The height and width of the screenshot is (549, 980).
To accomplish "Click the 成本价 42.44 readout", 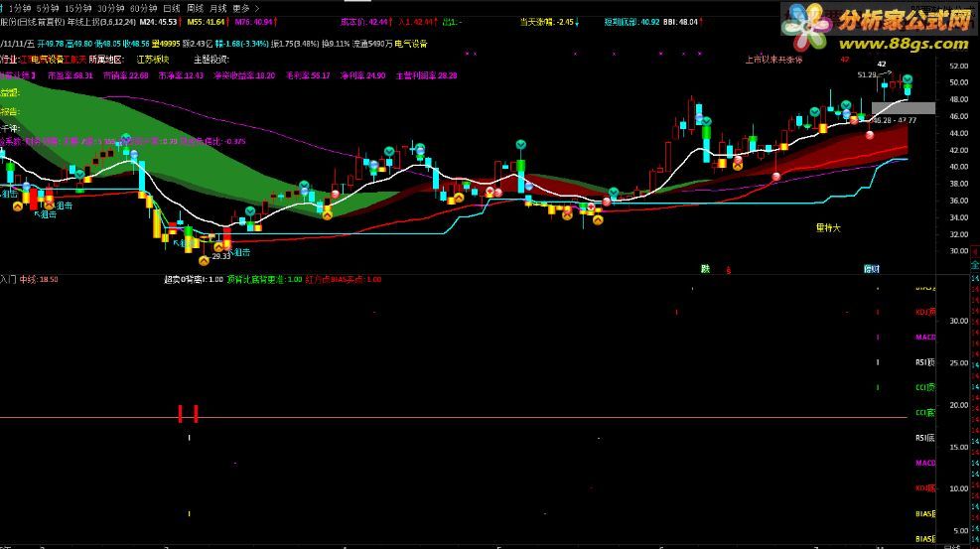I will click(x=364, y=22).
